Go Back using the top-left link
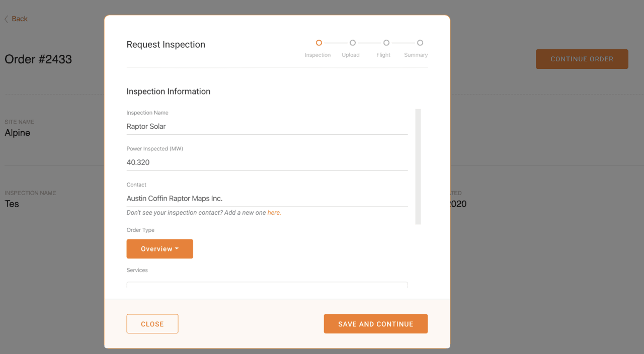Image resolution: width=644 pixels, height=354 pixels. coord(16,19)
